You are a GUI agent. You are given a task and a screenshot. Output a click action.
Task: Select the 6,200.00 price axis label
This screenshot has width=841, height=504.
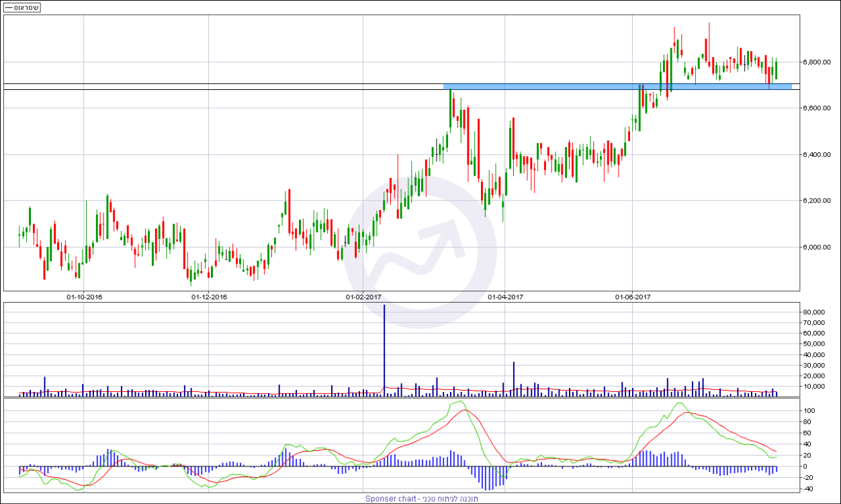tap(817, 201)
